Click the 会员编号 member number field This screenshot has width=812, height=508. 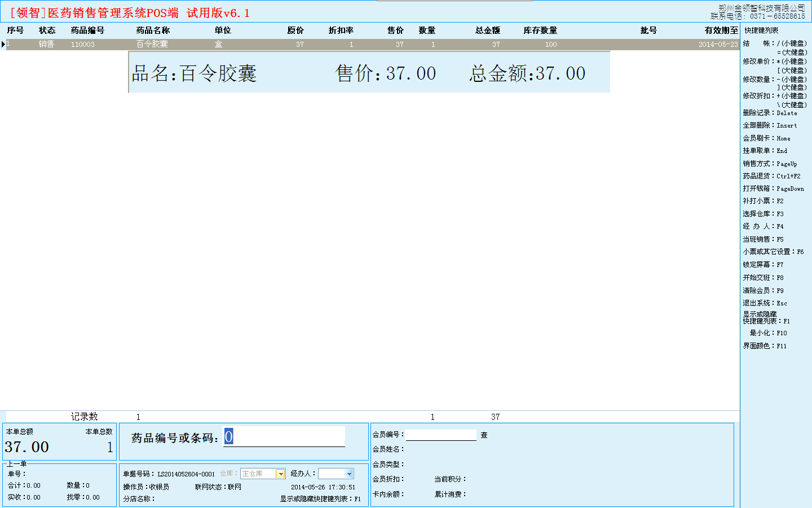[x=441, y=435]
